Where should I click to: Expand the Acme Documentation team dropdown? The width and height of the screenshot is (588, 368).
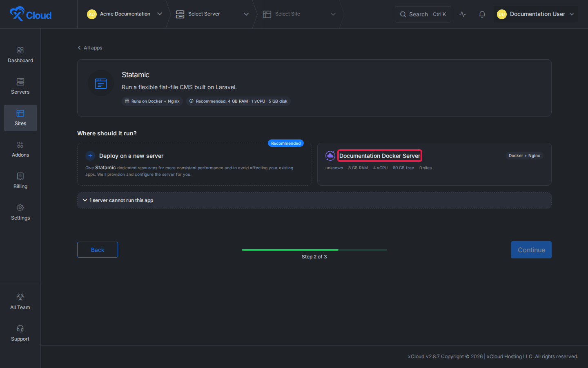(125, 14)
